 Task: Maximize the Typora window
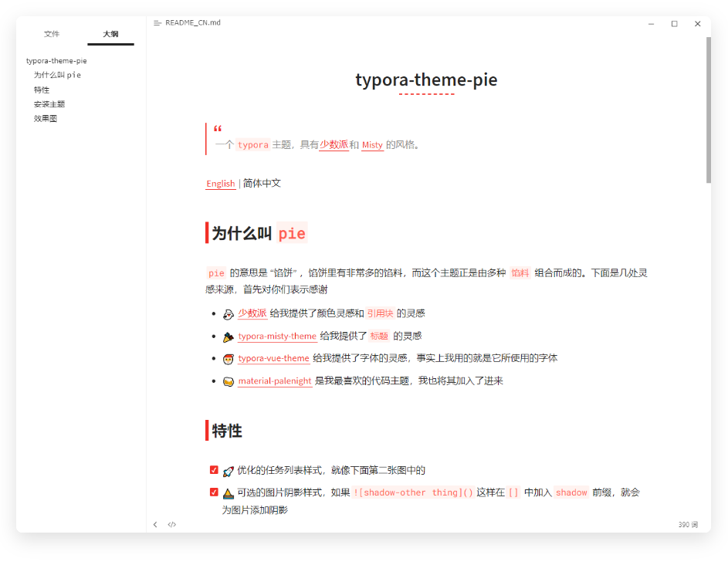(x=675, y=24)
